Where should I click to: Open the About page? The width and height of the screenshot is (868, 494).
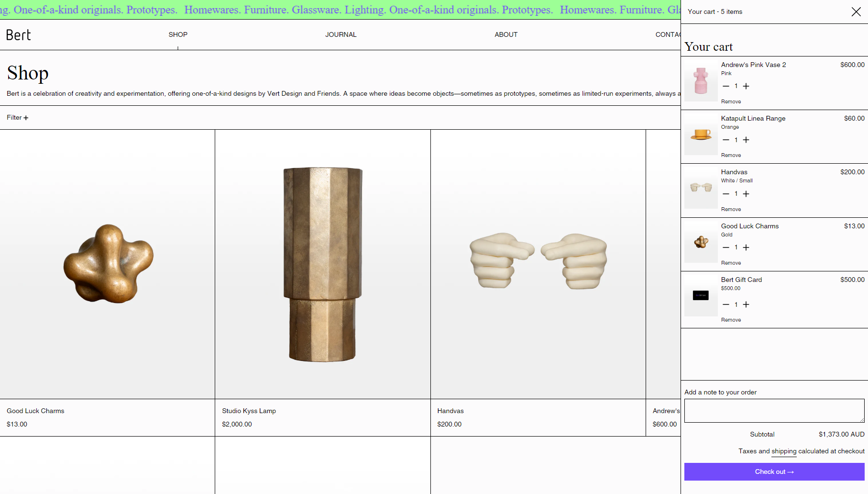(x=506, y=34)
